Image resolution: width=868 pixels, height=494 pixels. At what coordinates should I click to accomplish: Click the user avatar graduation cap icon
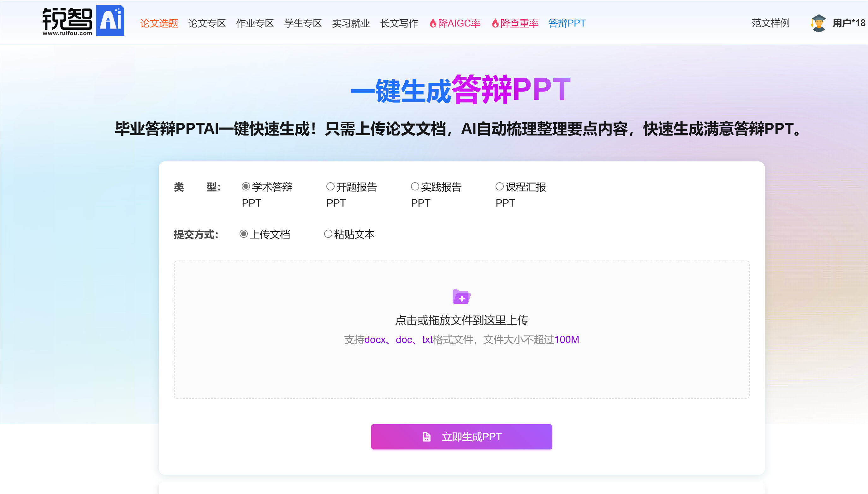coord(818,23)
